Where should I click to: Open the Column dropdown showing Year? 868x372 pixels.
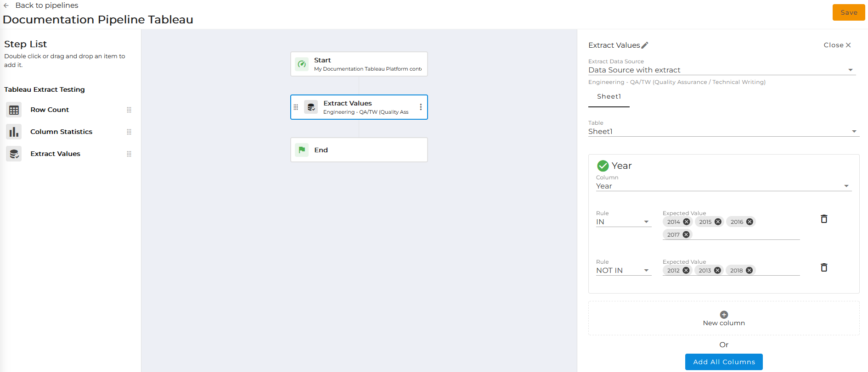[x=724, y=186]
